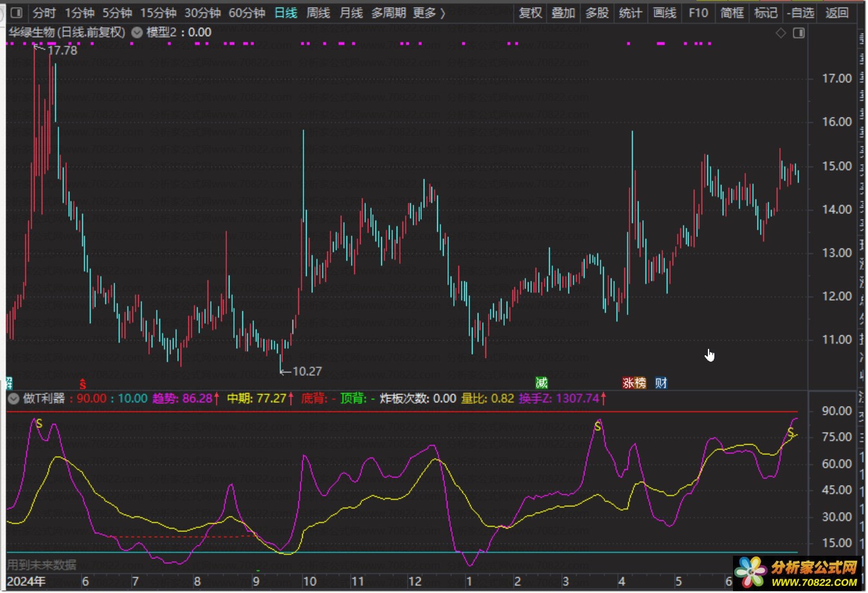Image resolution: width=868 pixels, height=593 pixels.
Task: Click the 模型2: 0.00 indicator label
Action: click(x=179, y=32)
